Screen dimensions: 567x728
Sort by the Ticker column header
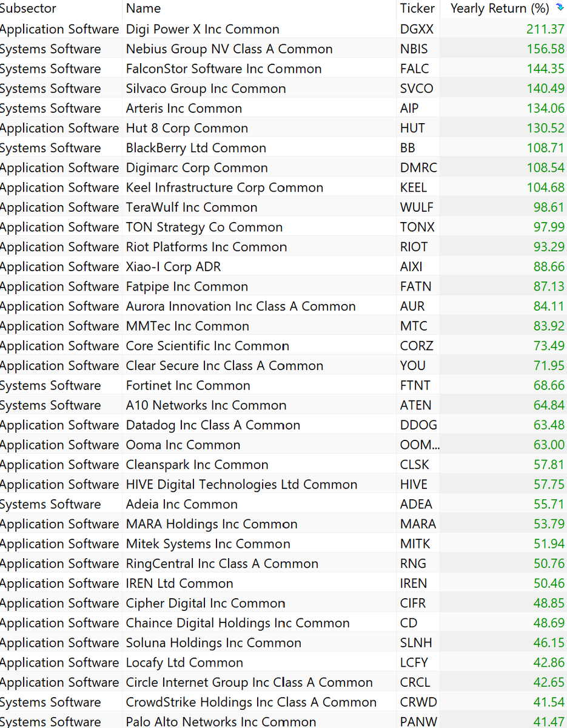pos(417,8)
